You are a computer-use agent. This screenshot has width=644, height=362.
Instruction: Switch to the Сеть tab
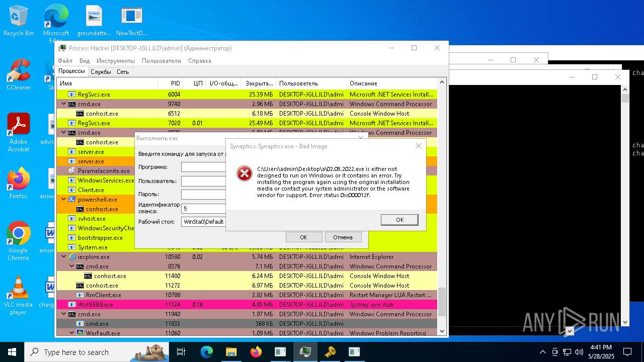click(123, 72)
